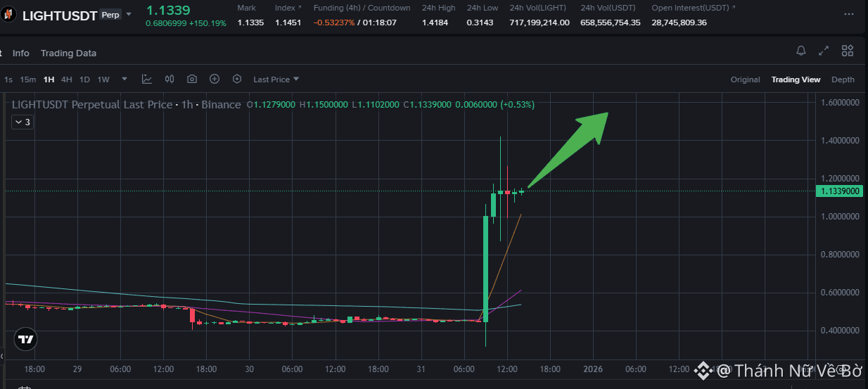This screenshot has height=389, width=868.
Task: Expand chart to fullscreen
Action: coord(824,51)
